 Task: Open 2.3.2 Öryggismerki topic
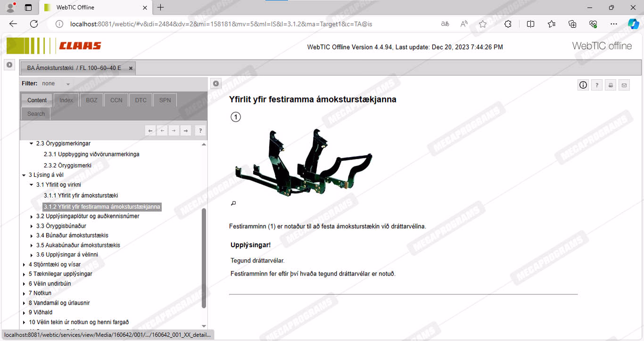[x=67, y=166]
